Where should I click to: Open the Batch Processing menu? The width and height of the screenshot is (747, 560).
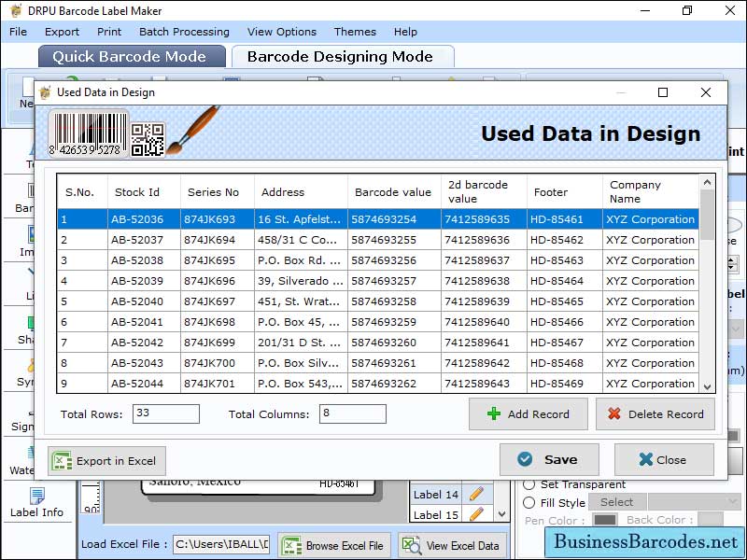184,32
